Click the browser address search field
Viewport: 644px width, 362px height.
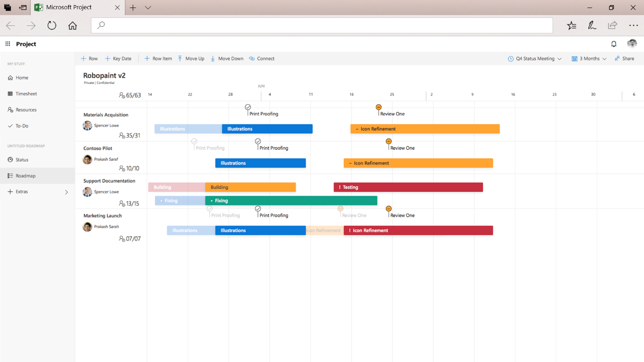pos(322,25)
